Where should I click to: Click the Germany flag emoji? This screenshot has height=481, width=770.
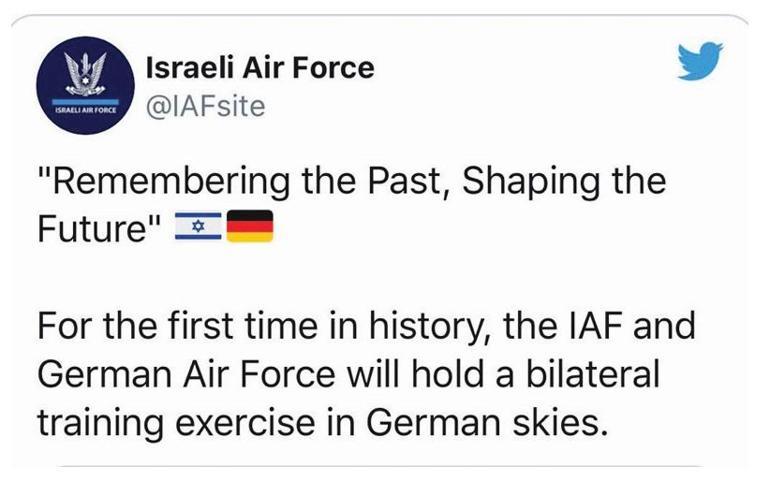click(250, 230)
